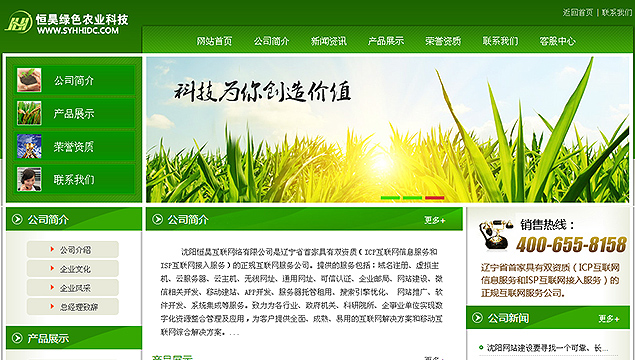635x360 pixels.
Task: Click the soil seedling thumbnail beside 公司简介
Action: click(x=29, y=80)
